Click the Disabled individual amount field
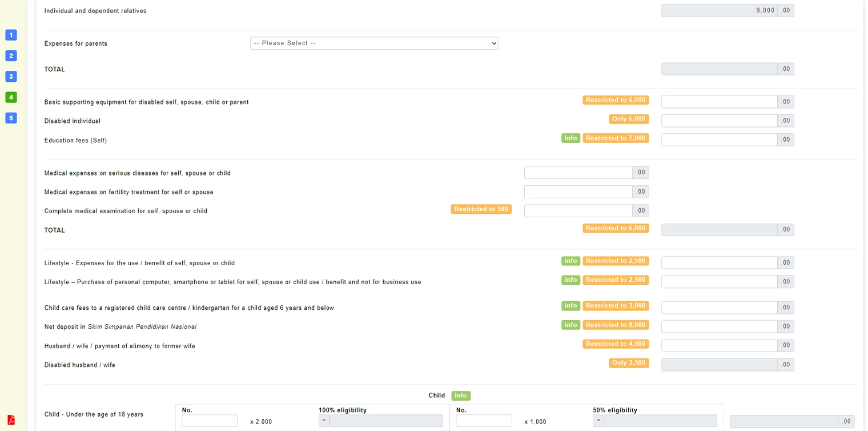Screen dimensions: 868x431 [x=720, y=121]
